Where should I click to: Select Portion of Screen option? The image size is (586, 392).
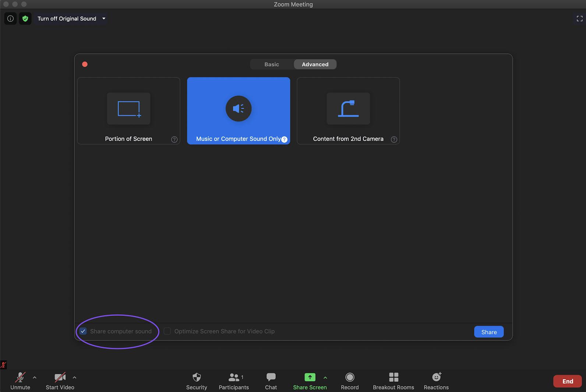(128, 111)
